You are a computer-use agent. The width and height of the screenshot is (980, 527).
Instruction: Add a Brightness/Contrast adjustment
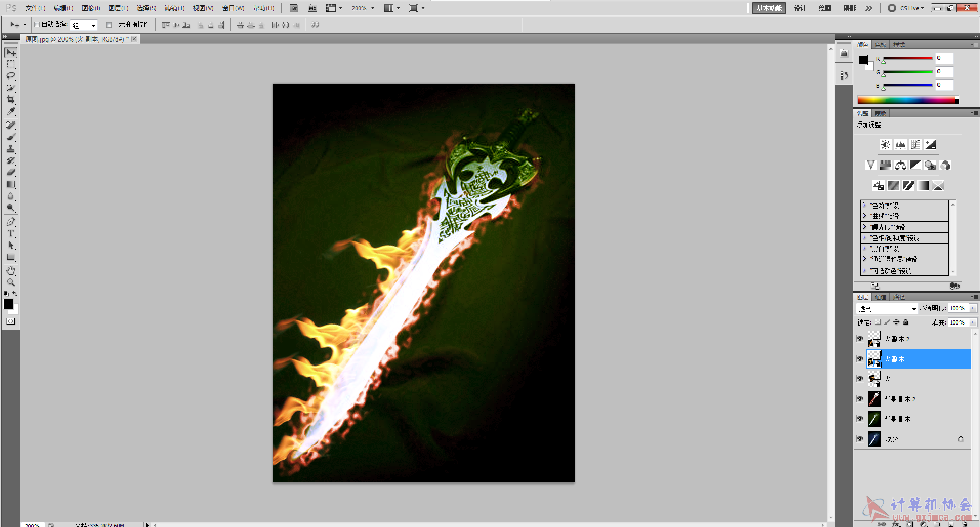(886, 145)
